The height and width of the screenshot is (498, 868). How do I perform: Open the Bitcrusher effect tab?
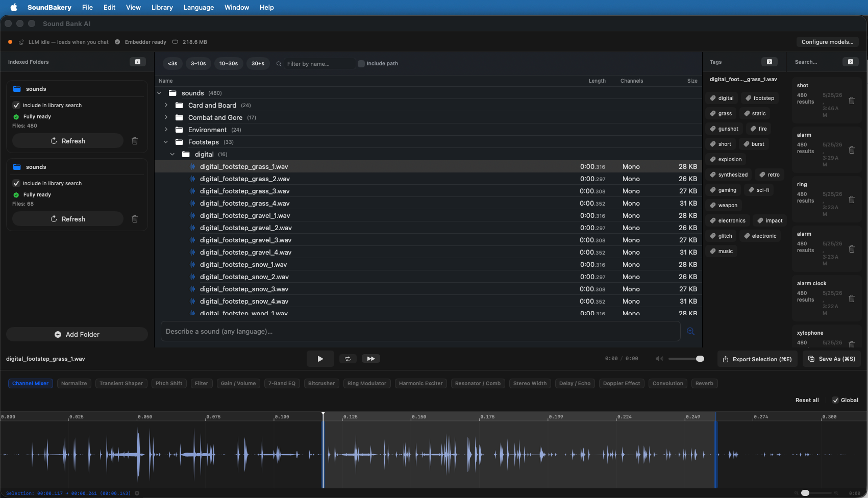pos(321,383)
